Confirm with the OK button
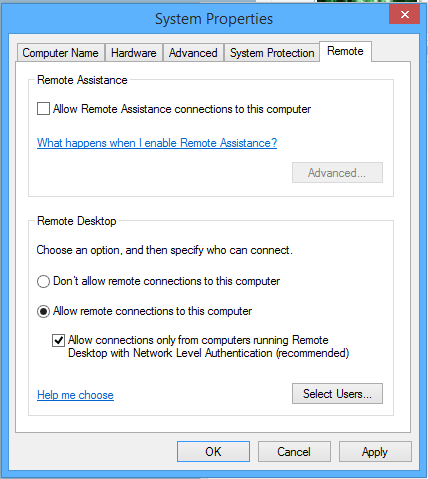 [213, 452]
